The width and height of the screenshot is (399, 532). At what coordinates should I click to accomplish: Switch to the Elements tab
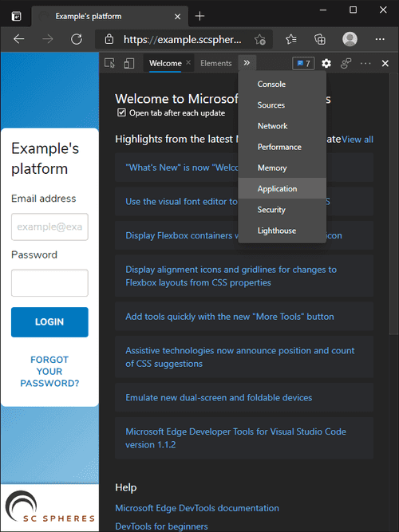pyautogui.click(x=216, y=64)
